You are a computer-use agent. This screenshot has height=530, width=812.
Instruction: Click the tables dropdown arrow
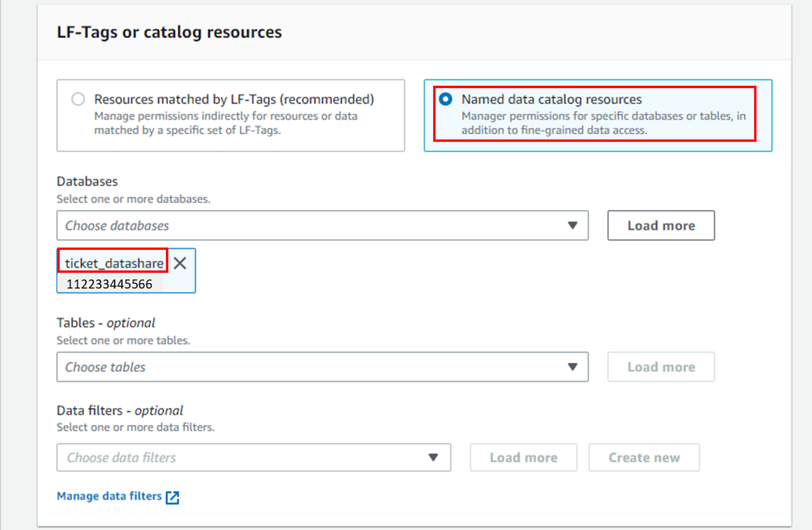point(572,367)
